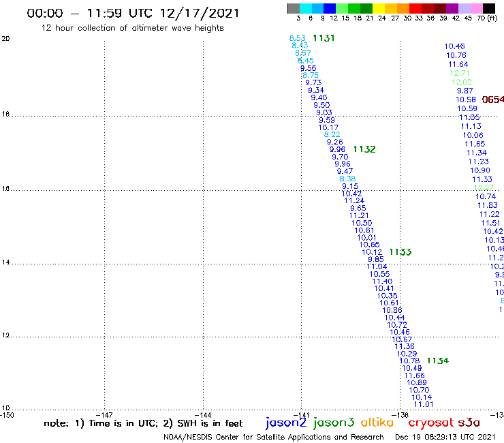Screen dimensions: 504x443
Task: Click the gray 3 ft legend swatch
Action: [294, 8]
